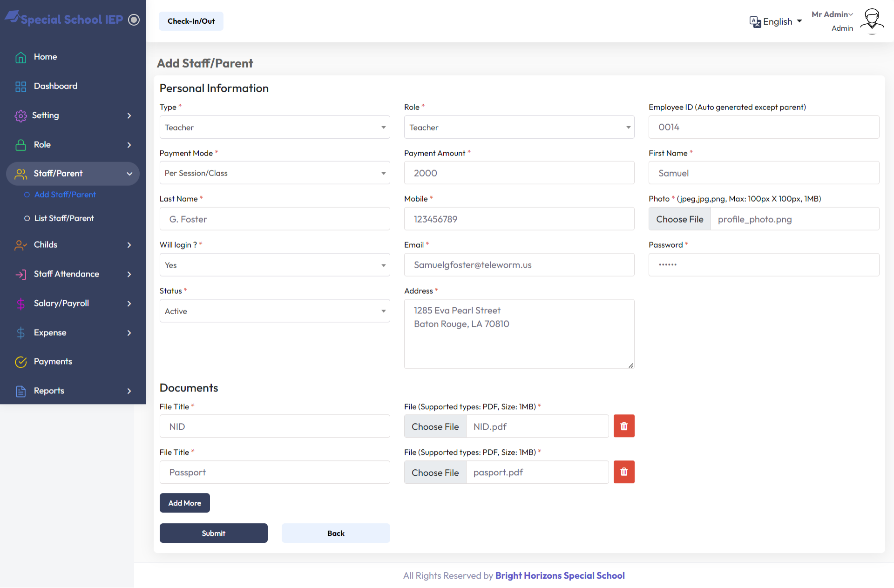894x588 pixels.
Task: Toggle the sidebar collapse circle button
Action: 134,20
